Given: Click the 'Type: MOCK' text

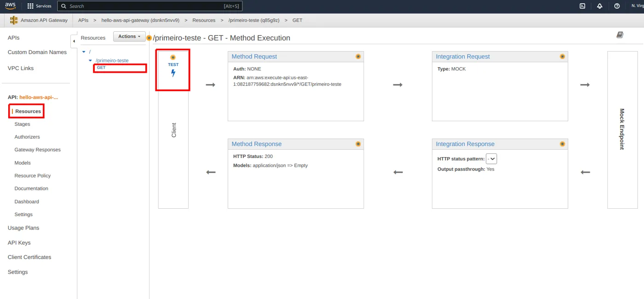Looking at the screenshot, I should point(451,69).
